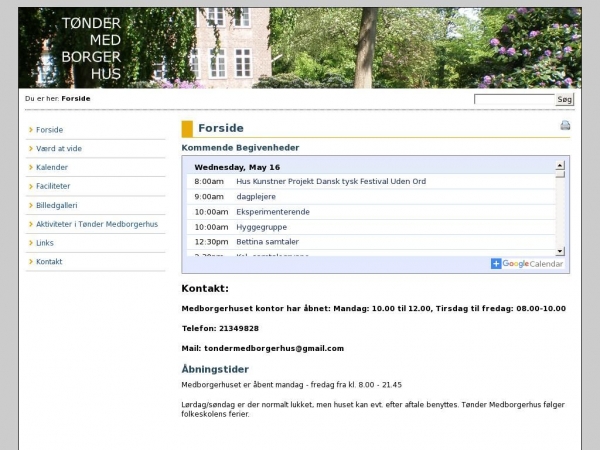Click the Forside page heading

point(221,128)
